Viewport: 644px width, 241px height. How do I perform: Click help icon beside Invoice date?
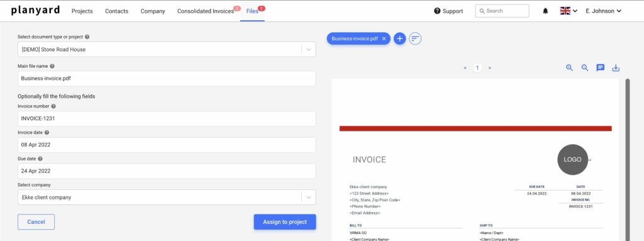(x=47, y=132)
